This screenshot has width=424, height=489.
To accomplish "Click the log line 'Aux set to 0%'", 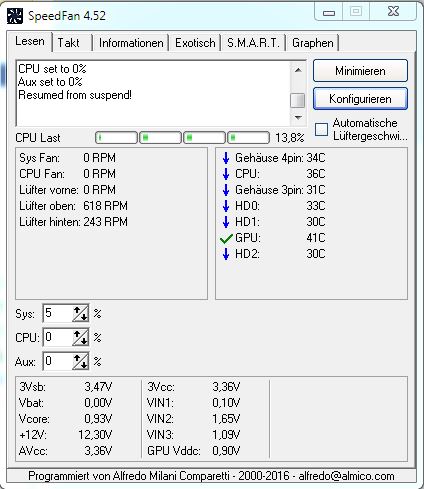I will tap(50, 82).
